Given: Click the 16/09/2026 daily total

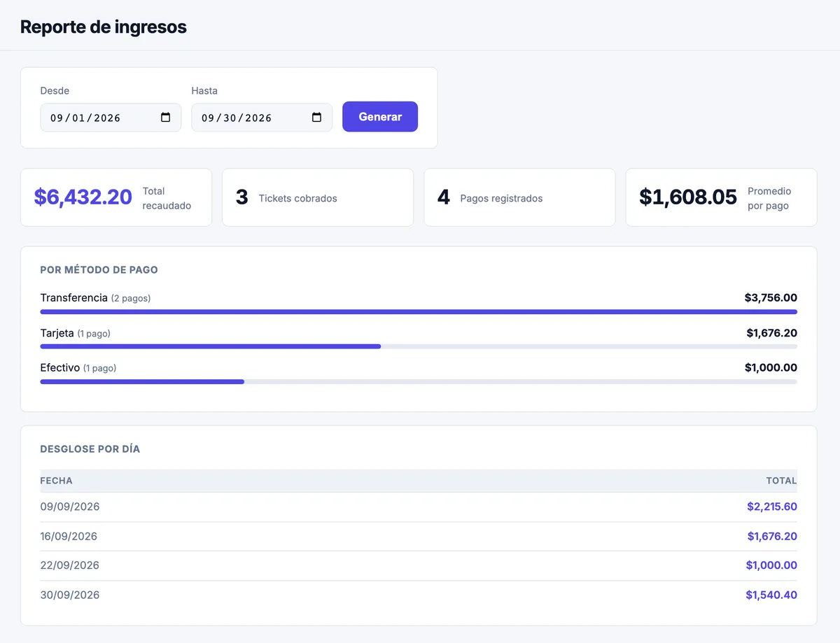Looking at the screenshot, I should 772,537.
